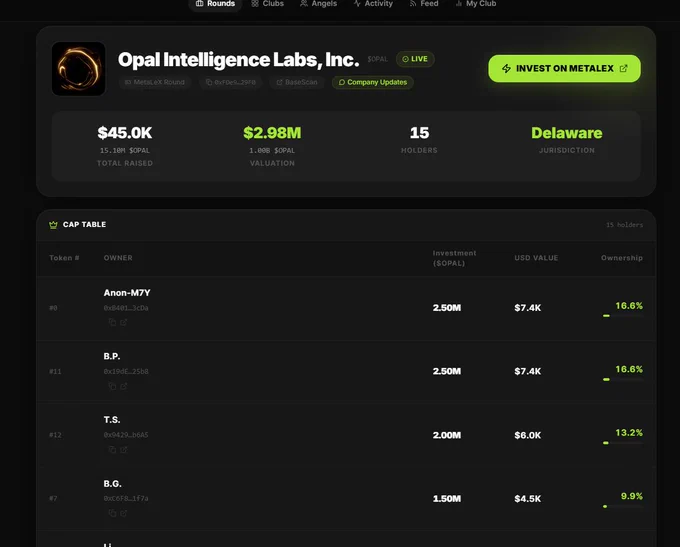
Task: Click the Token # column header
Action: (64, 258)
